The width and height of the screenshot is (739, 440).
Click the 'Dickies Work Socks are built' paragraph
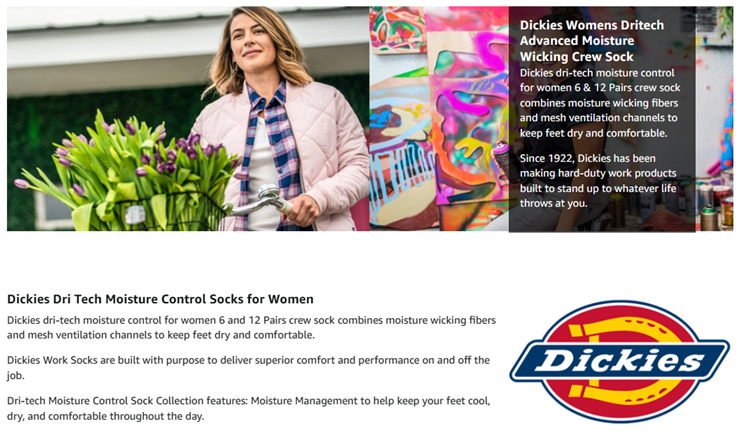click(x=248, y=368)
